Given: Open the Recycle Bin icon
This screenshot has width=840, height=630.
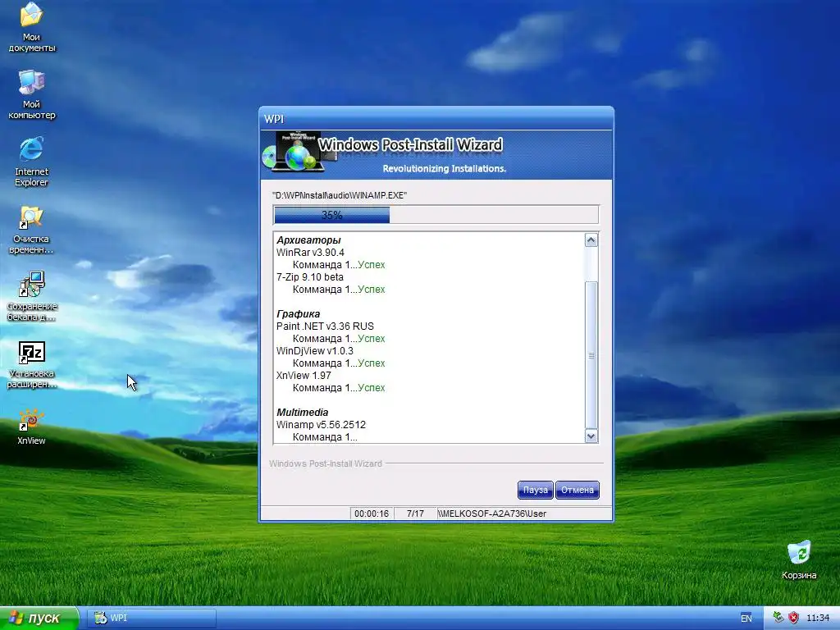Looking at the screenshot, I should [799, 560].
